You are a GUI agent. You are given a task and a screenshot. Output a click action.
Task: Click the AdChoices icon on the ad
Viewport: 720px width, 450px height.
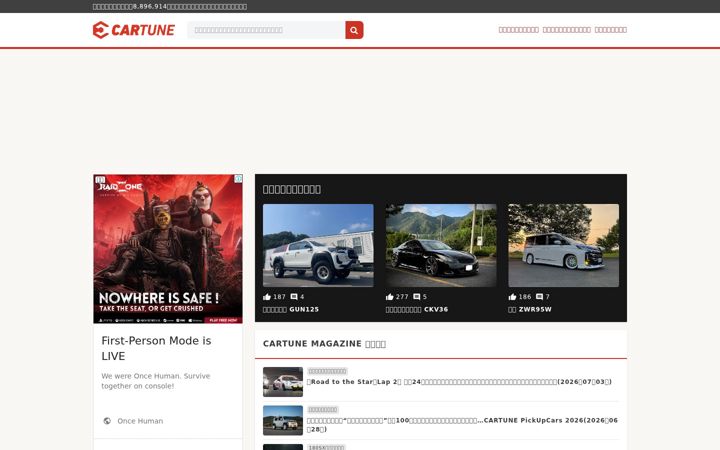coord(238,179)
